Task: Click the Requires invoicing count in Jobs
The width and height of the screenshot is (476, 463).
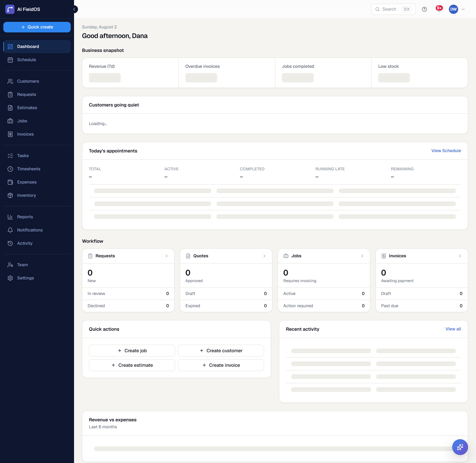Action: pyautogui.click(x=286, y=273)
